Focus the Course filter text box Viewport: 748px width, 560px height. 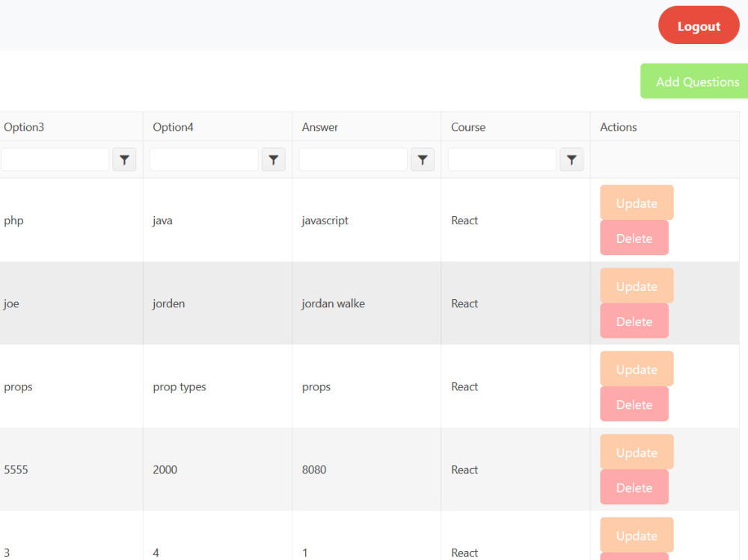(x=503, y=159)
